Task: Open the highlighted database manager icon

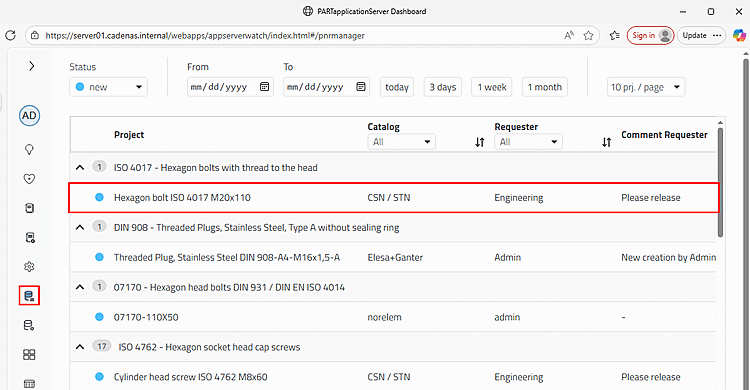Action: pos(29,296)
